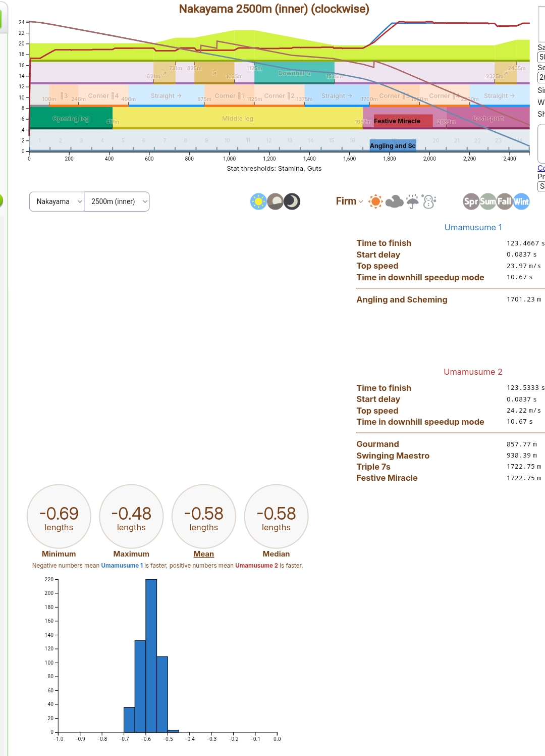Select the Sum season icon
Image resolution: width=545 pixels, height=756 pixels.
(x=487, y=201)
